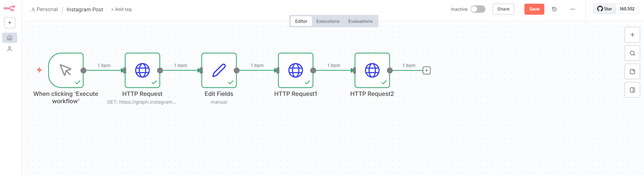644x175 pixels.
Task: Open the home overview icon
Action: pyautogui.click(x=10, y=38)
